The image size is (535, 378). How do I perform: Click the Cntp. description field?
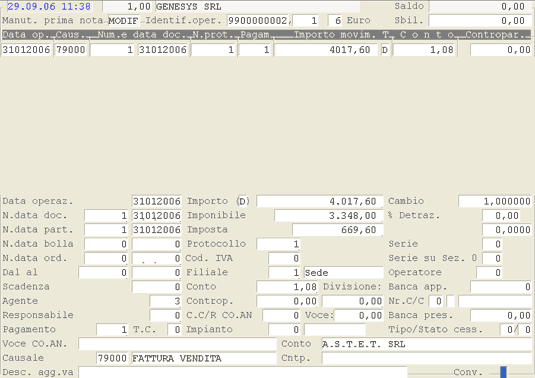coord(426,359)
